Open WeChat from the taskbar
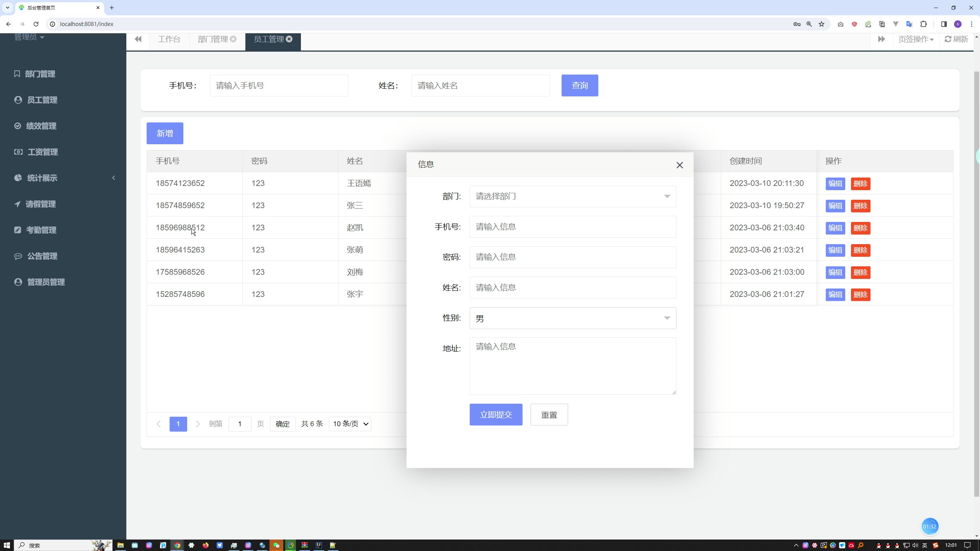Screen dimensions: 980x551 point(276,545)
